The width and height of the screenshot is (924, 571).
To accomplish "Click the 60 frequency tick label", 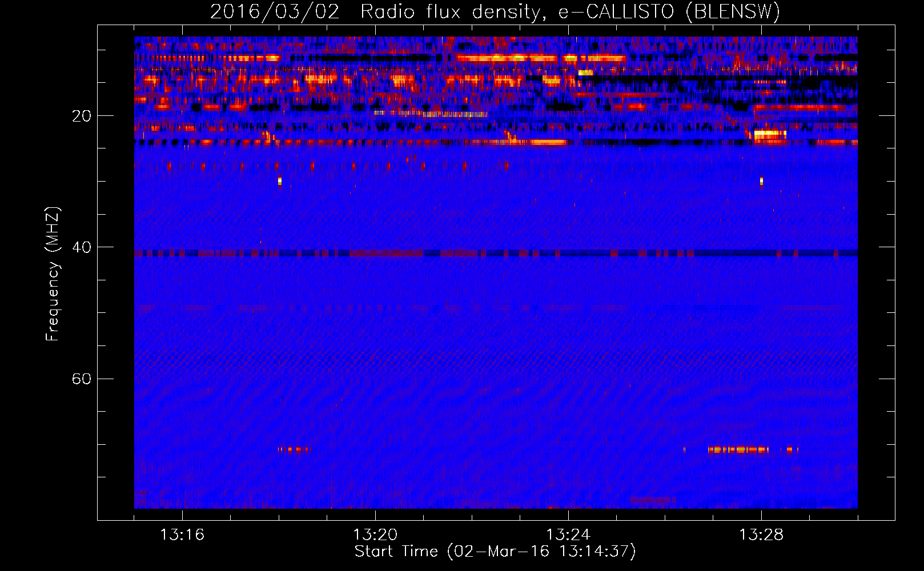I will pyautogui.click(x=82, y=379).
